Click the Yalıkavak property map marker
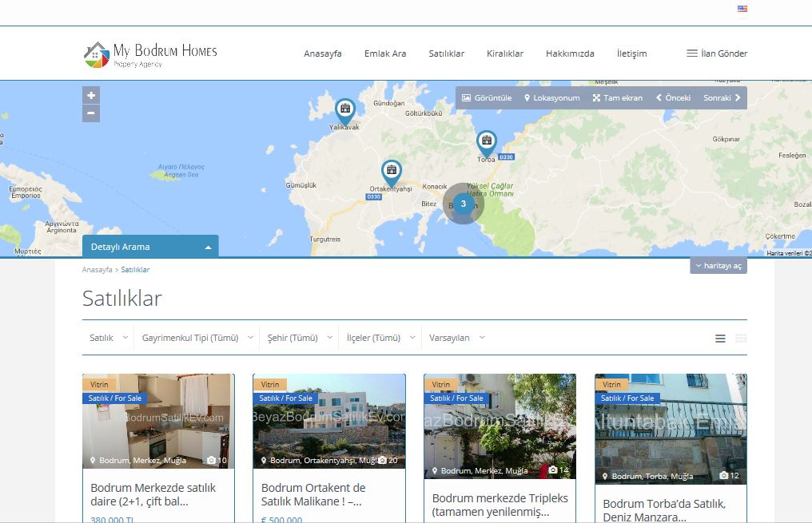812x523 pixels. pos(344,109)
